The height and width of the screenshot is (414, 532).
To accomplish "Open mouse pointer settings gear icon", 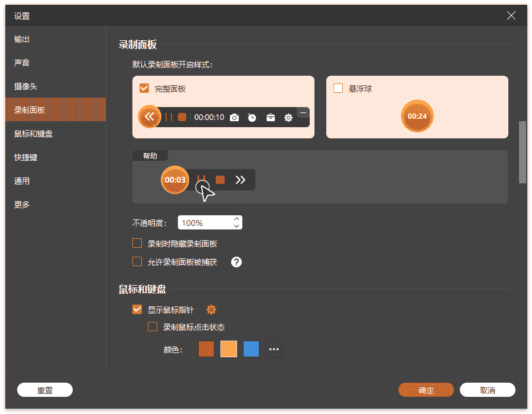I will point(212,309).
